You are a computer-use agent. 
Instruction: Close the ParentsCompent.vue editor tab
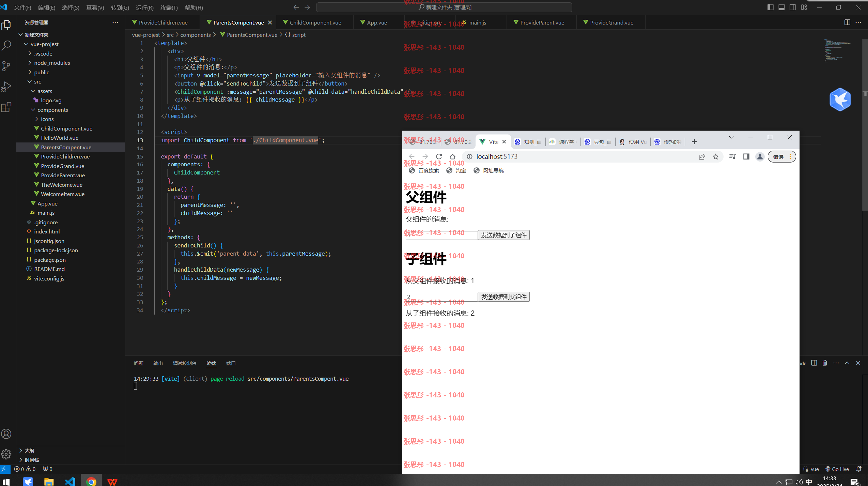coord(270,22)
